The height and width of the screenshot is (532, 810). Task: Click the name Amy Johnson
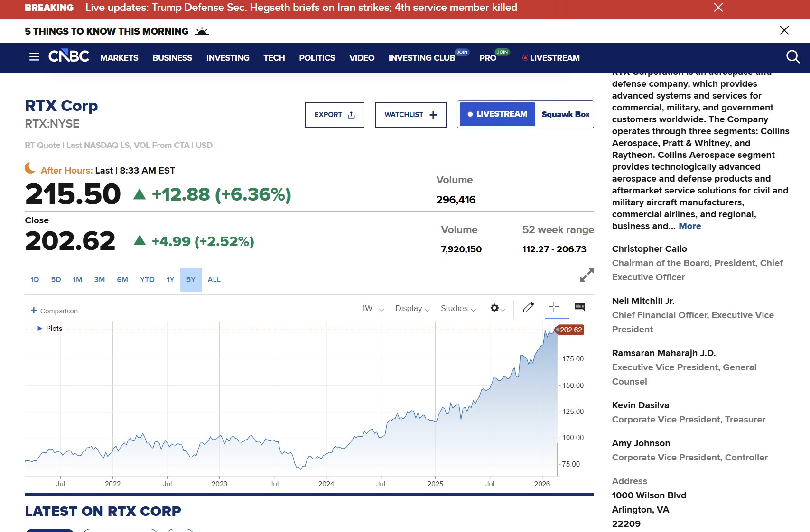click(x=641, y=443)
